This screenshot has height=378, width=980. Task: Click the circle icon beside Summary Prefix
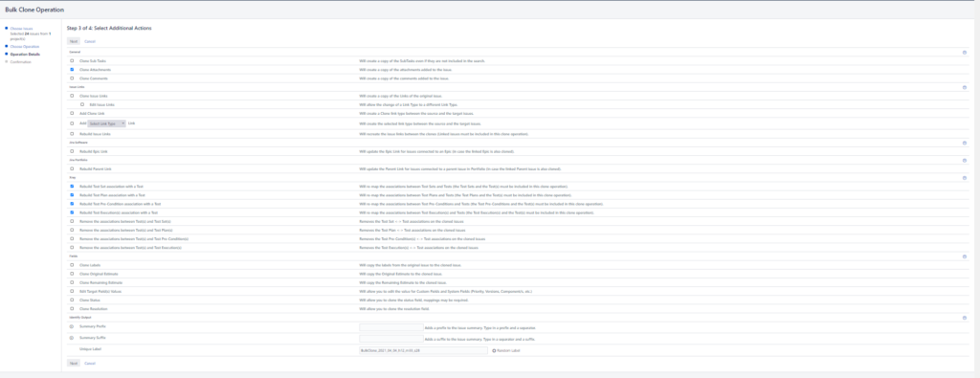point(72,327)
